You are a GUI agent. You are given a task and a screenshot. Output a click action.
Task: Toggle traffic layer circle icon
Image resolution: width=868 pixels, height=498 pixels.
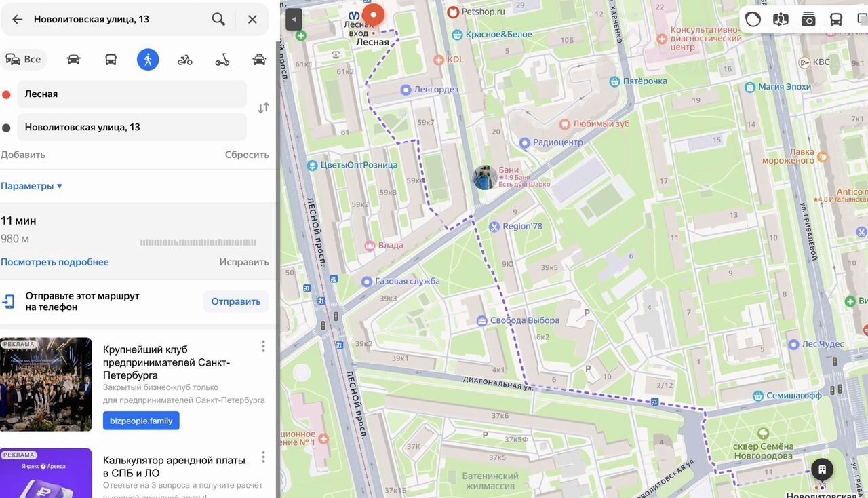(753, 19)
